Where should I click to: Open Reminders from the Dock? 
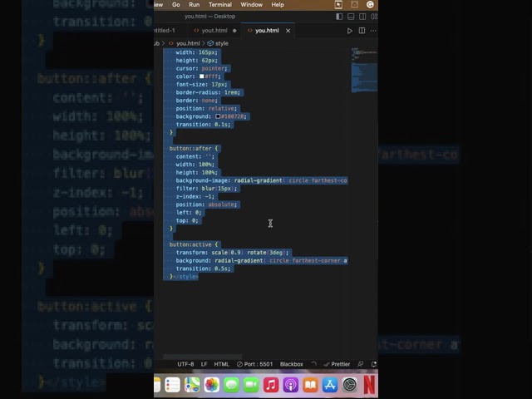tap(172, 385)
